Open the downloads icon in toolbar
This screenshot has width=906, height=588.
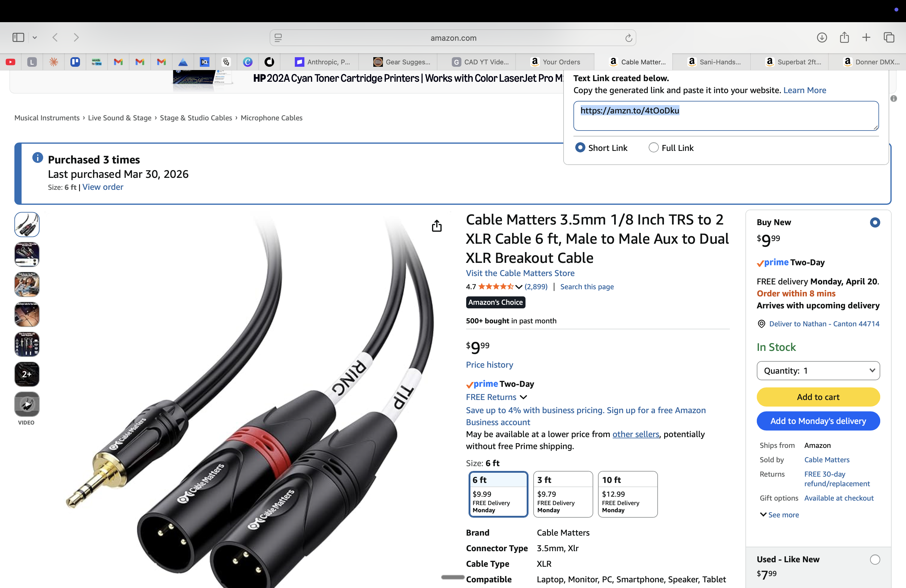click(x=822, y=37)
